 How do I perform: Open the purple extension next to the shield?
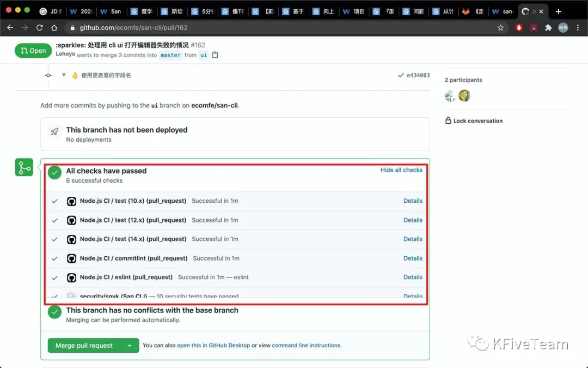tap(534, 28)
